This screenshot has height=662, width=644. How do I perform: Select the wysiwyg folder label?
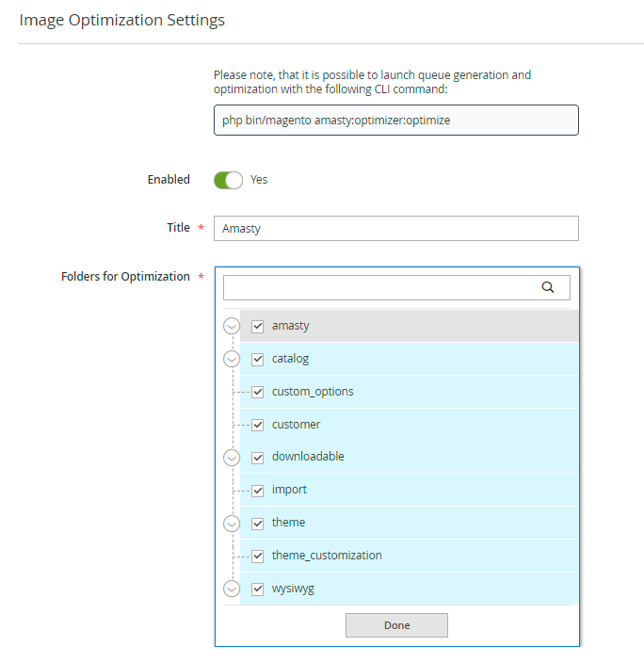tap(293, 589)
